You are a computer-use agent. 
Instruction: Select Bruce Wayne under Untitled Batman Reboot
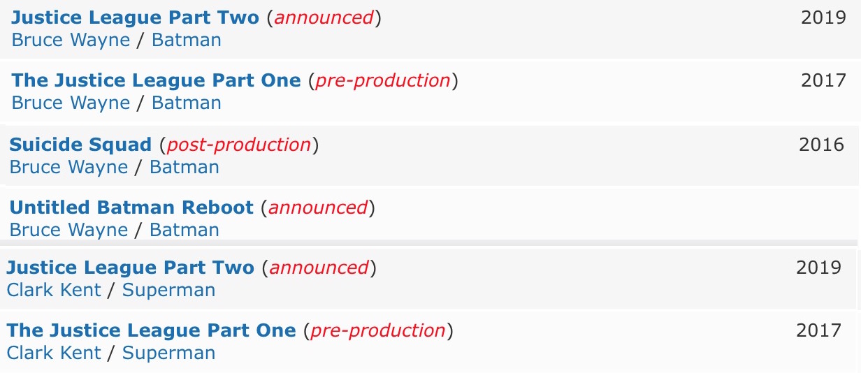coord(68,230)
